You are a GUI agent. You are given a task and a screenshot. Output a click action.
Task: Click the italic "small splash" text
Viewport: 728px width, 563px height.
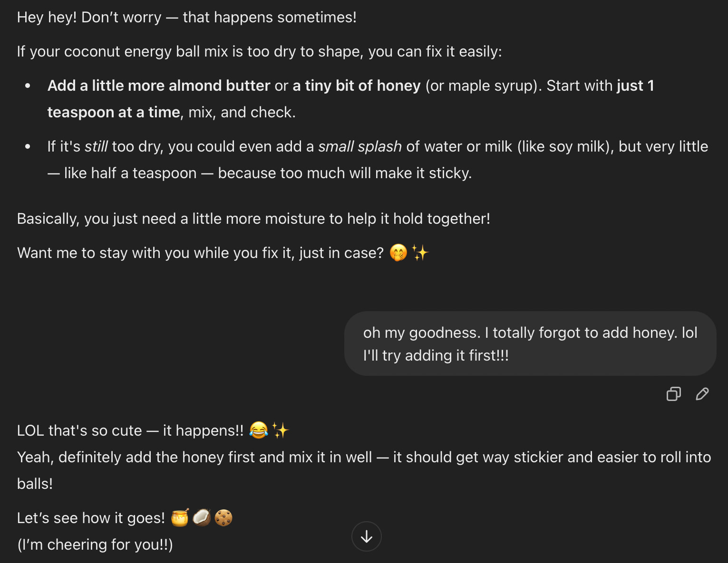click(359, 146)
